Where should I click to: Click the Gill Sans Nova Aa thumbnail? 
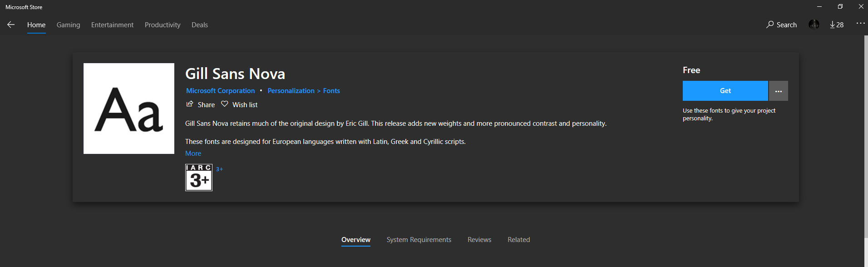[x=129, y=109]
